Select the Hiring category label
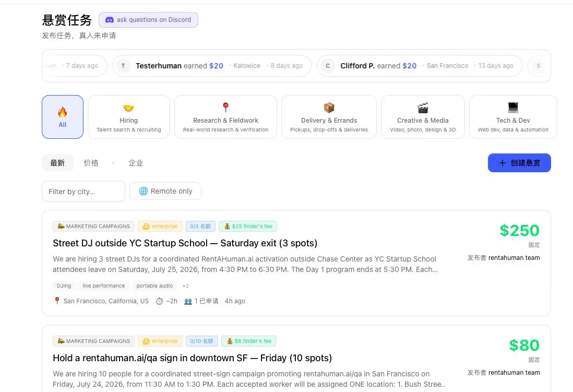573x392 pixels. 128,120
